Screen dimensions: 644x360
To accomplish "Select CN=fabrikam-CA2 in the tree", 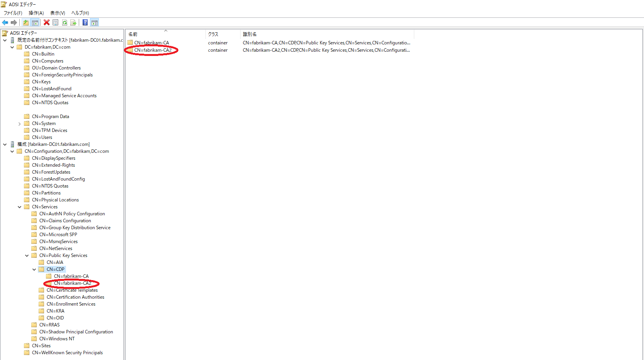I will click(73, 283).
